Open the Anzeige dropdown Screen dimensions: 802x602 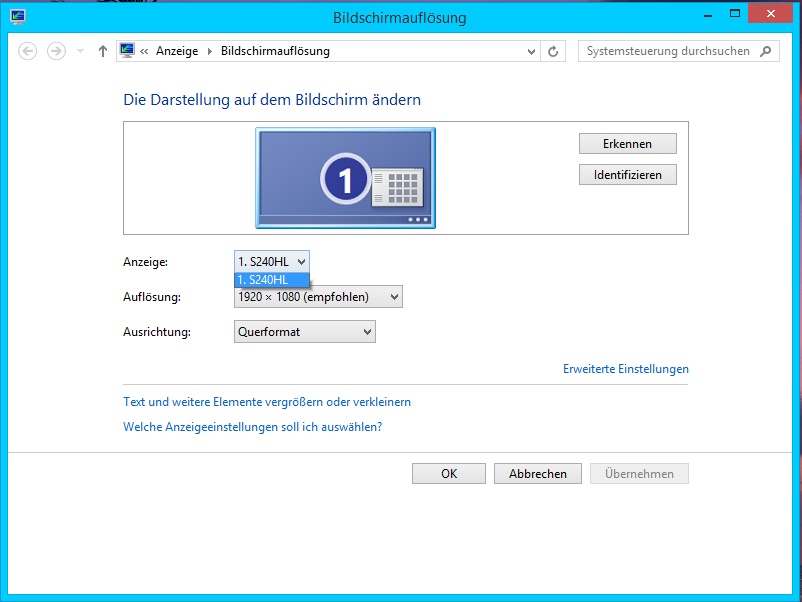coord(272,262)
